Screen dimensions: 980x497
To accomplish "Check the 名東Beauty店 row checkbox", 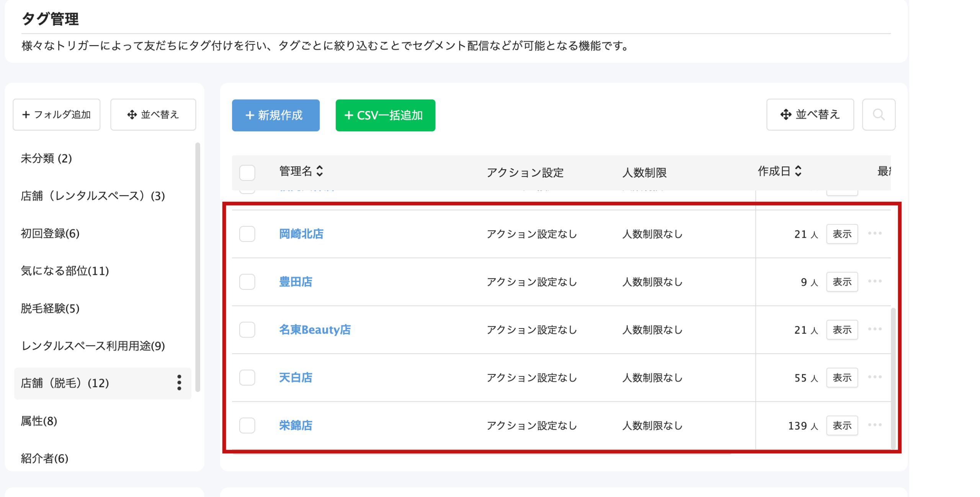I will click(247, 329).
